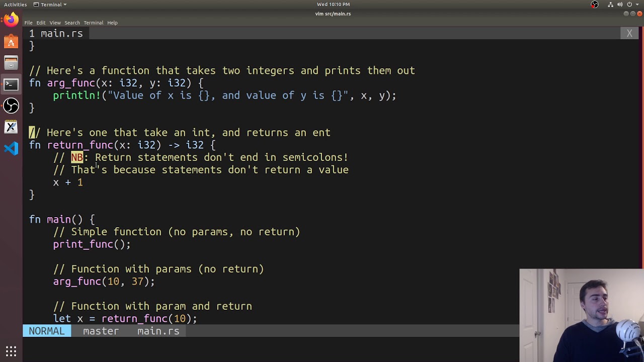This screenshot has height=362, width=644.
Task: Expand the system menu arrow
Action: click(x=637, y=5)
